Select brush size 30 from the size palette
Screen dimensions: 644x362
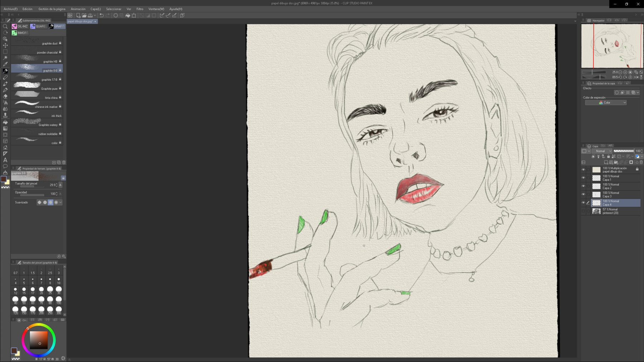tap(58, 291)
